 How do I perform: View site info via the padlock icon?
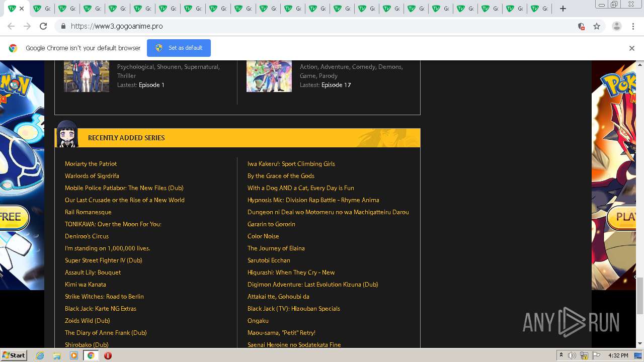63,26
